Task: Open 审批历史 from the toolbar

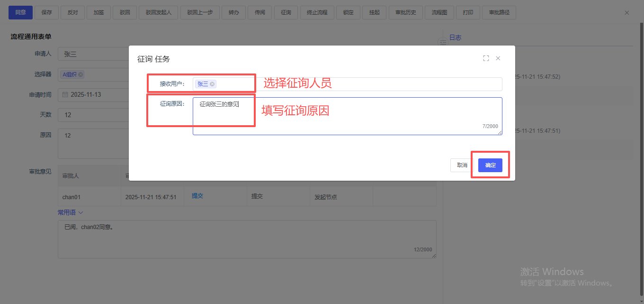Action: 405,13
